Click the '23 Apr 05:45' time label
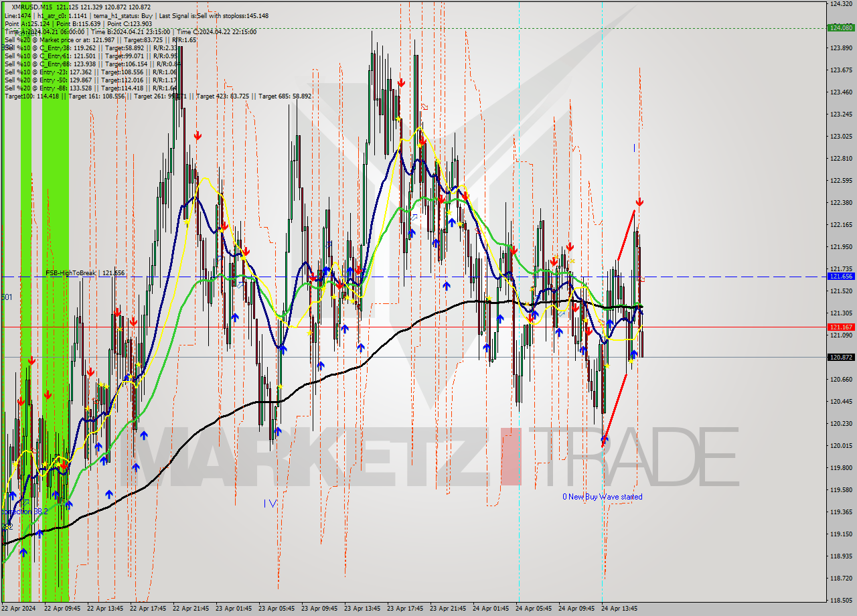 tap(277, 609)
